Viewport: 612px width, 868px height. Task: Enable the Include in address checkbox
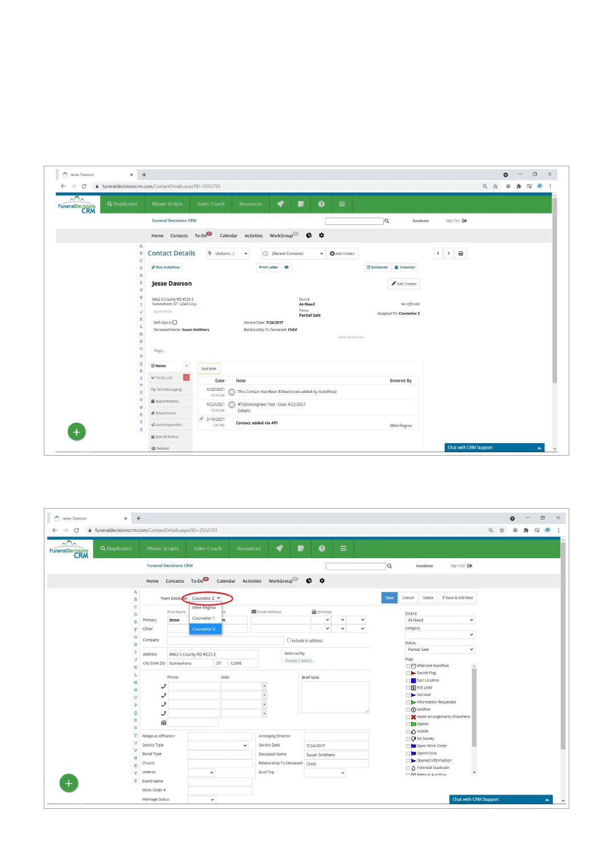[289, 640]
